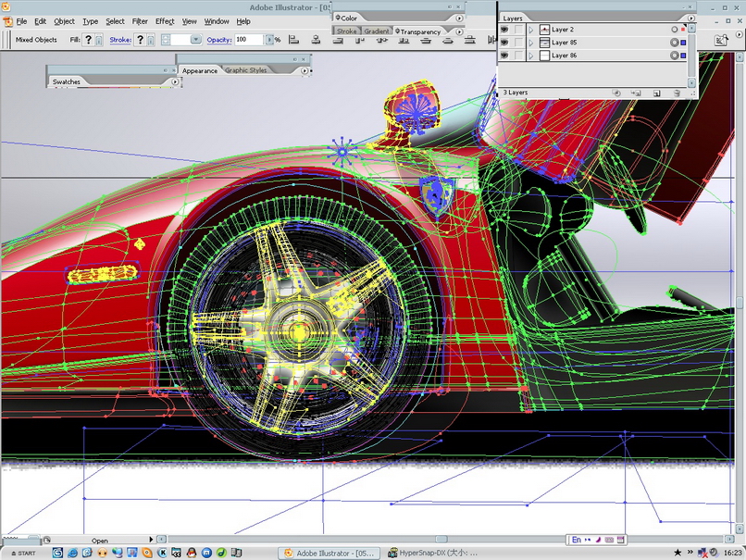The height and width of the screenshot is (560, 746).
Task: Switch to HyperSnap-DX taskbar button
Action: tap(432, 553)
